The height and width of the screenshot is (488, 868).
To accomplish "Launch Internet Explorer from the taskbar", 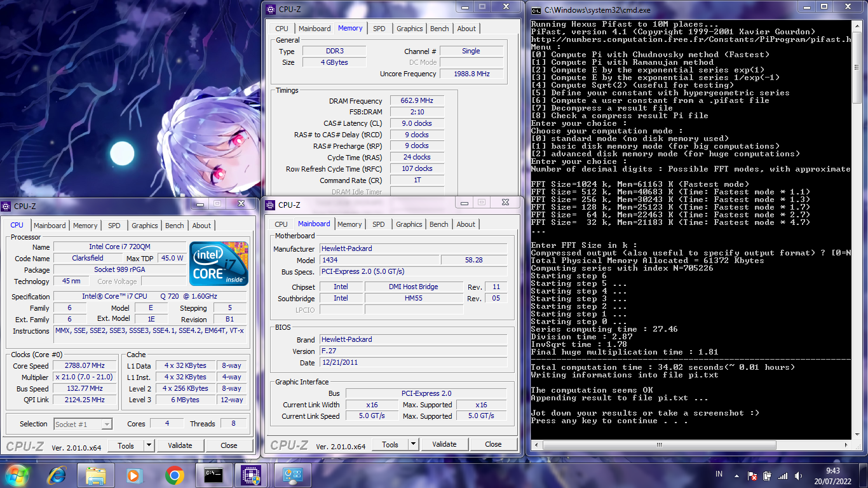I will point(57,475).
